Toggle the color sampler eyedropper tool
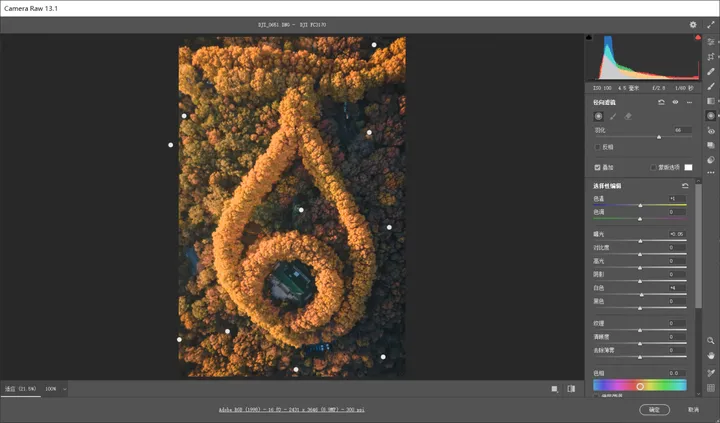This screenshot has width=720, height=423. tap(711, 373)
